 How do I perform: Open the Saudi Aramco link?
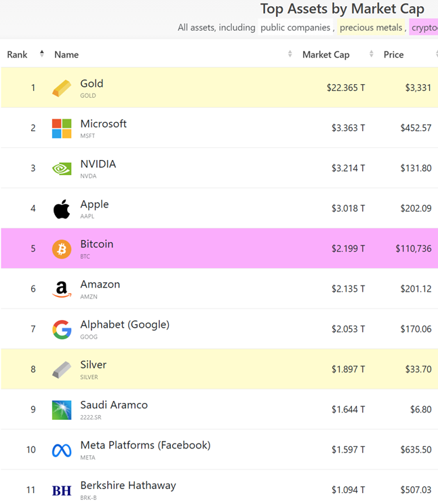114,405
